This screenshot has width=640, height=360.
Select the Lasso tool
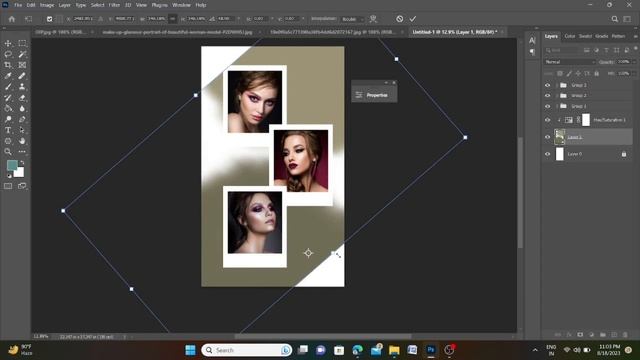click(x=8, y=54)
